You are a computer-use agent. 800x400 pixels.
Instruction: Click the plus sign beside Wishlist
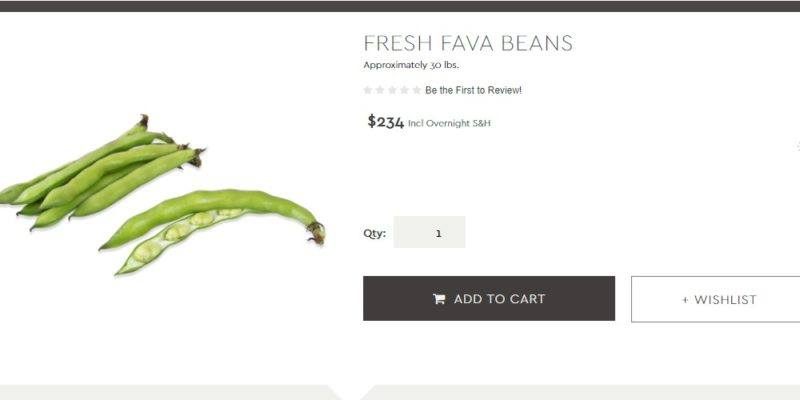685,300
